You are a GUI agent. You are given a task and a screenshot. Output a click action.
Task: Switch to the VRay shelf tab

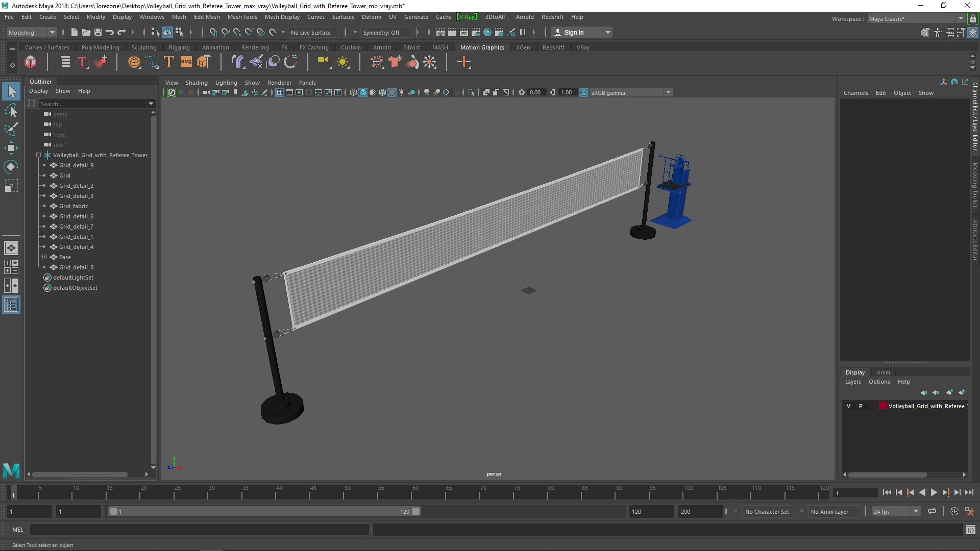click(583, 47)
